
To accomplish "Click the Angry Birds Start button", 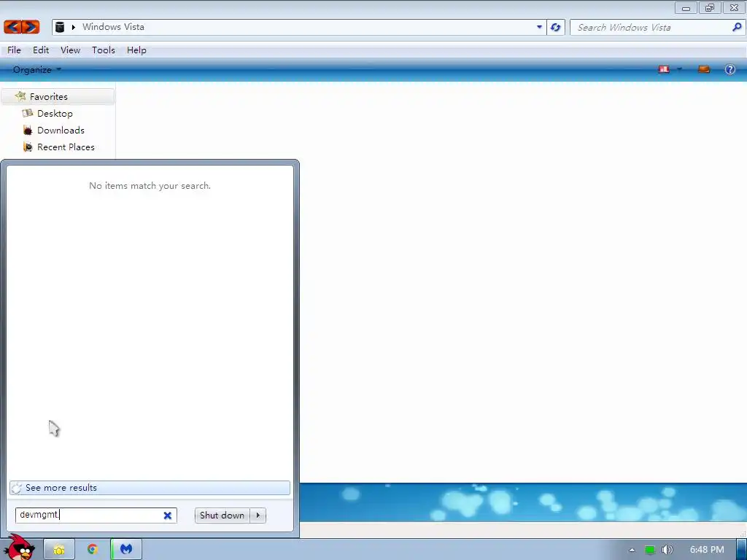I will pyautogui.click(x=20, y=548).
